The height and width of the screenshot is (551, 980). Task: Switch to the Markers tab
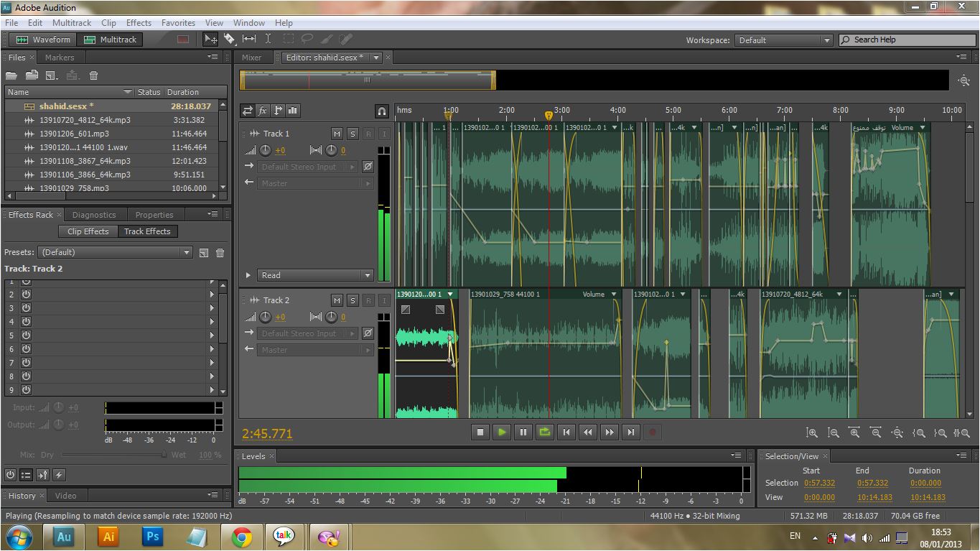point(60,57)
